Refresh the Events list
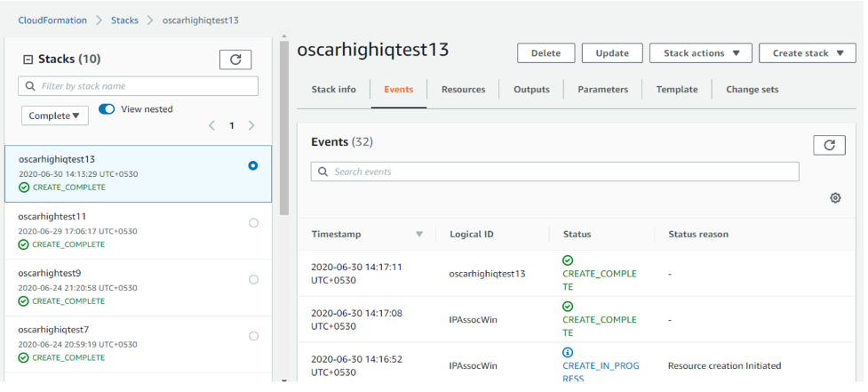The height and width of the screenshot is (392, 868). [x=829, y=145]
